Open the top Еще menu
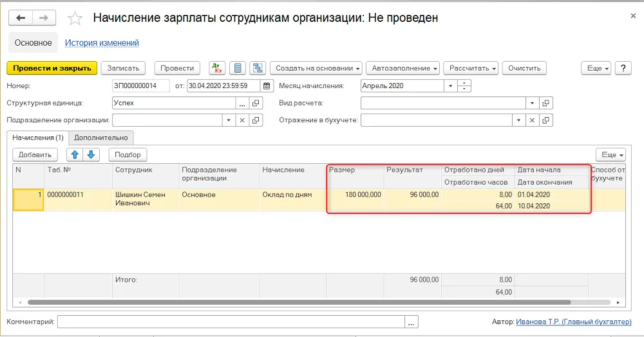The height and width of the screenshot is (337, 644). (x=596, y=68)
